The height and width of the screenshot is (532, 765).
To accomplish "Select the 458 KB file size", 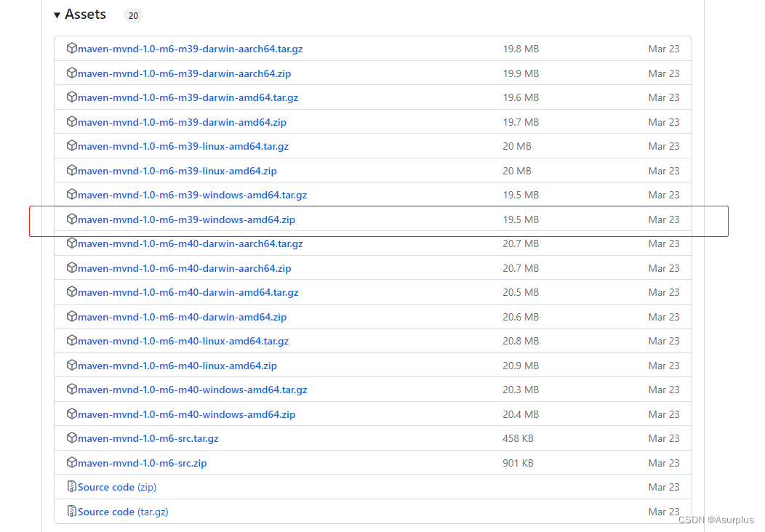I will [x=518, y=438].
